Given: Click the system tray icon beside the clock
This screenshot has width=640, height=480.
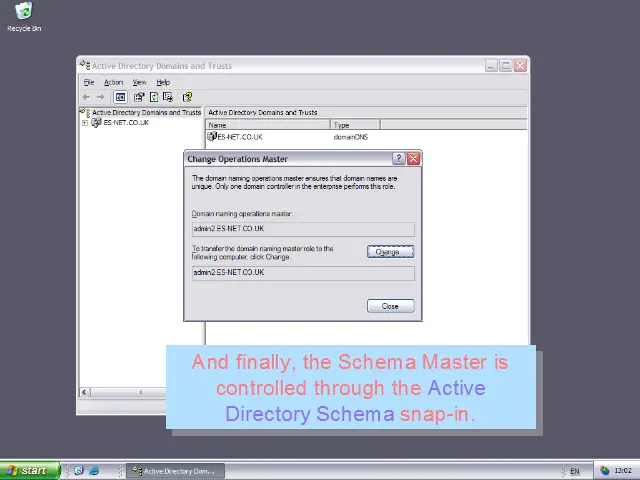Looking at the screenshot, I should coord(604,471).
